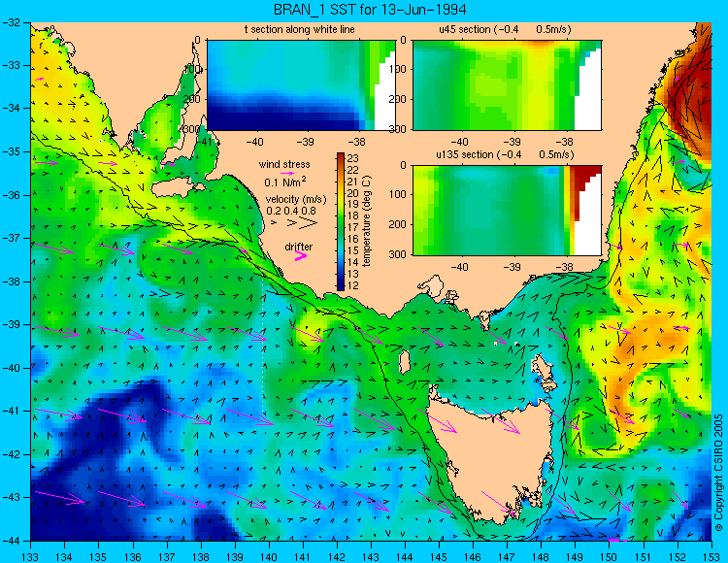Click longitude tick label 147 on bottom axis
This screenshot has width=728, height=563.
(x=507, y=556)
